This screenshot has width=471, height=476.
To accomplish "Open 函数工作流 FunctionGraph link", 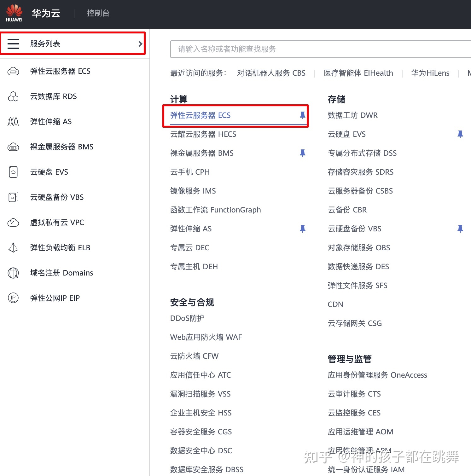I will click(216, 210).
